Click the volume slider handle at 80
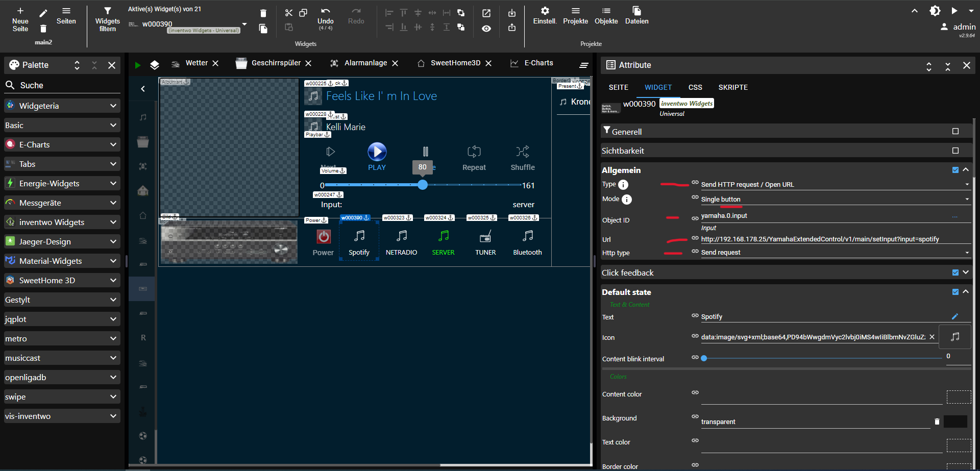This screenshot has width=980, height=471. [423, 185]
